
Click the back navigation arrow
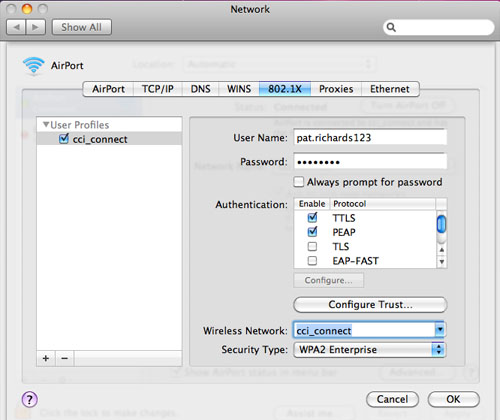click(16, 27)
